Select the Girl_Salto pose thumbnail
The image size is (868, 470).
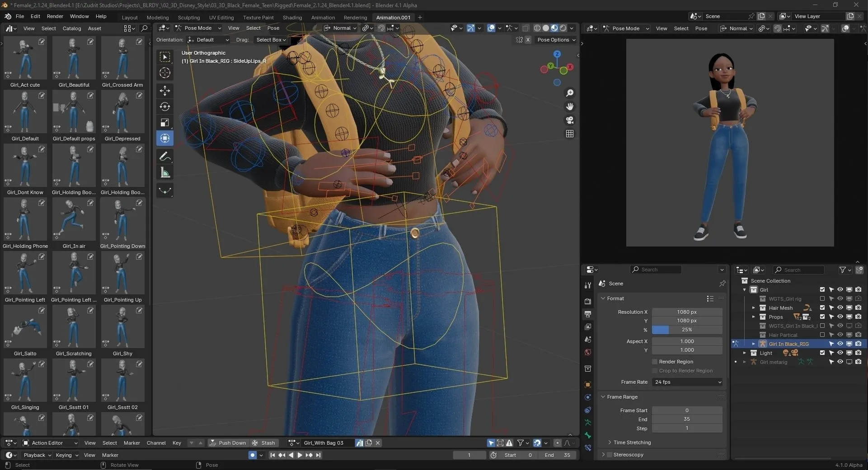25,326
